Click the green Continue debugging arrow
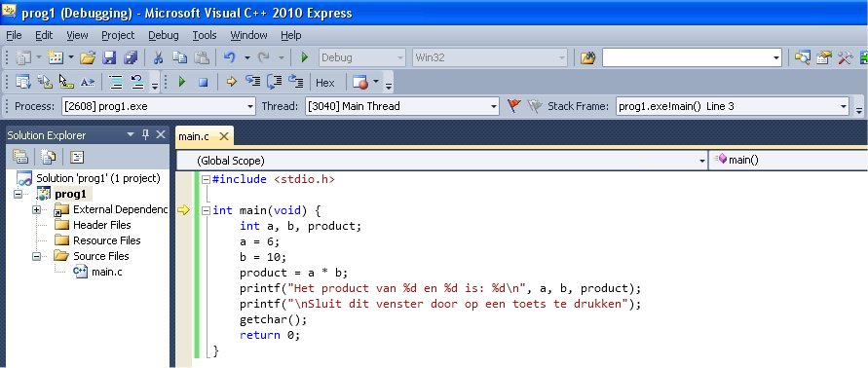 click(182, 82)
